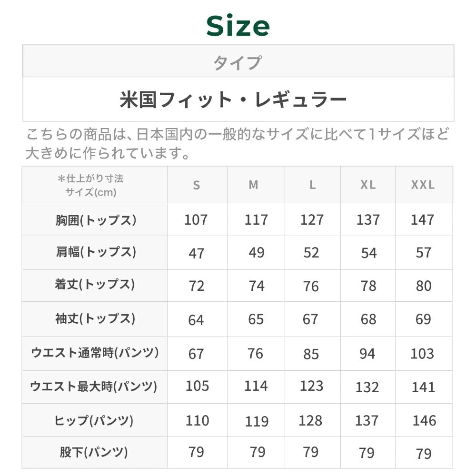Click the XL size column header

click(x=368, y=185)
